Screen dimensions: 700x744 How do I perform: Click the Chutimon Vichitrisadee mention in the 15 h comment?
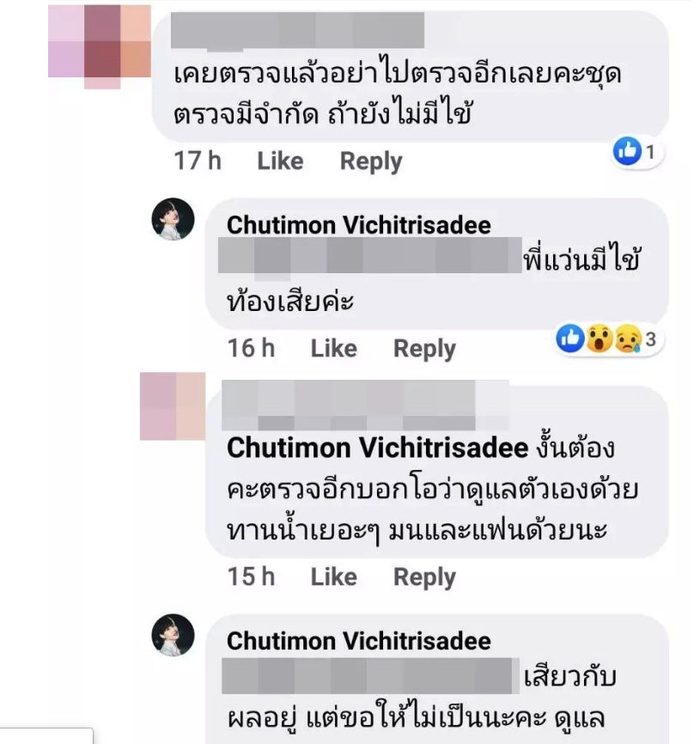tap(378, 448)
